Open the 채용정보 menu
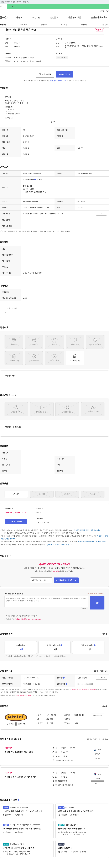The width and height of the screenshot is (109, 868). 18,17
